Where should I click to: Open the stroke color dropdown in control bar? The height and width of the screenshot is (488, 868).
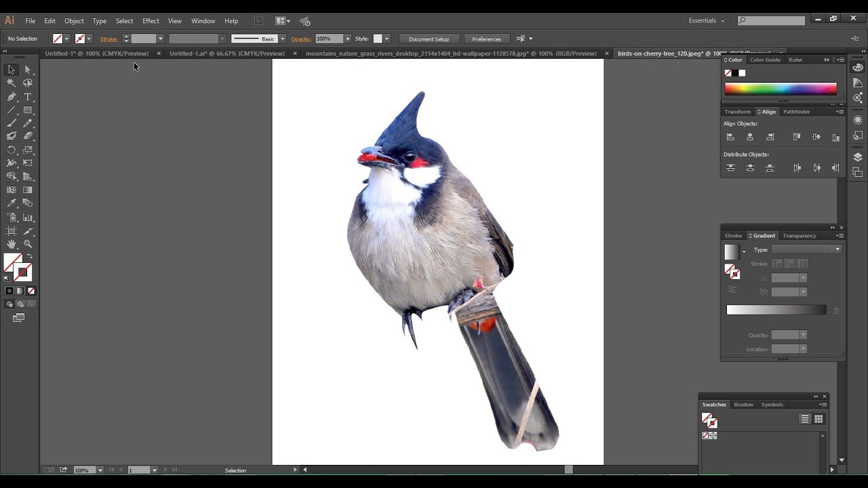coord(89,39)
